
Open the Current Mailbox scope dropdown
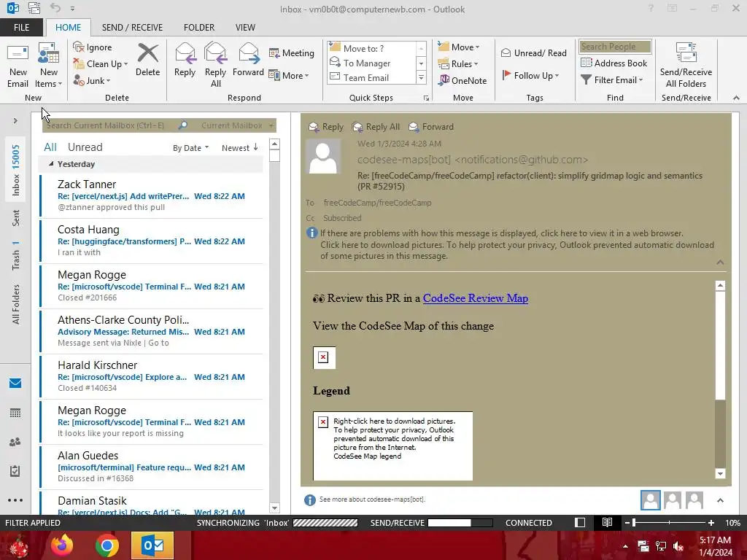pos(237,125)
